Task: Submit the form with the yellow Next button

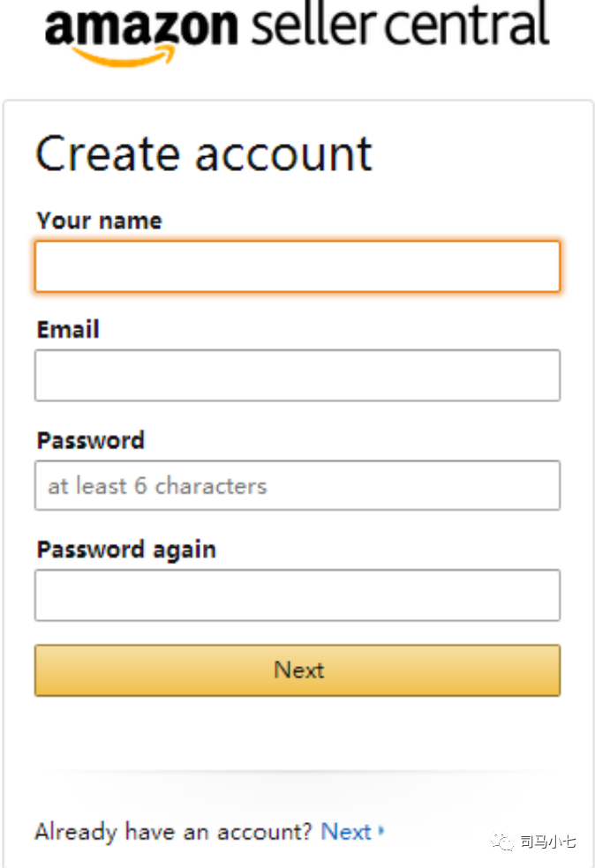Action: point(297,670)
